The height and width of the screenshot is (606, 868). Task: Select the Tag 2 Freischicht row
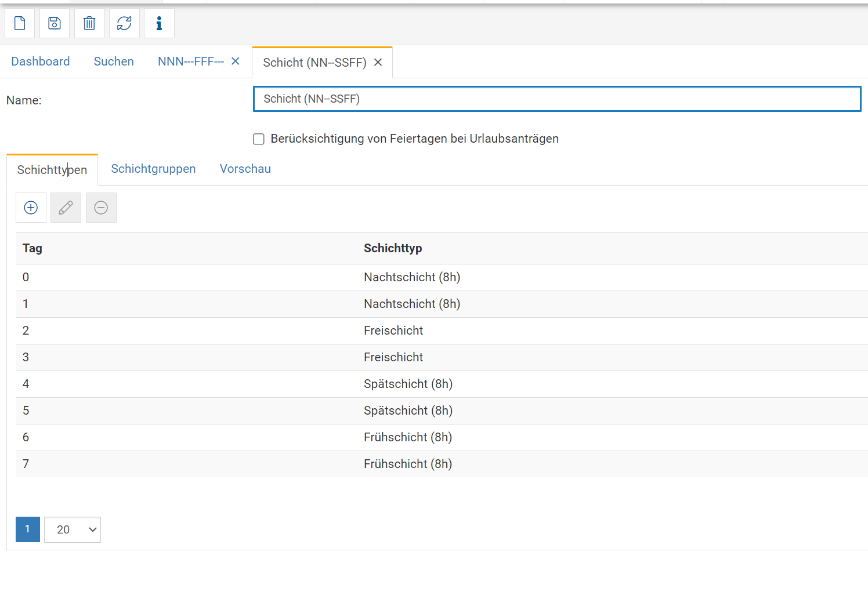tap(393, 331)
